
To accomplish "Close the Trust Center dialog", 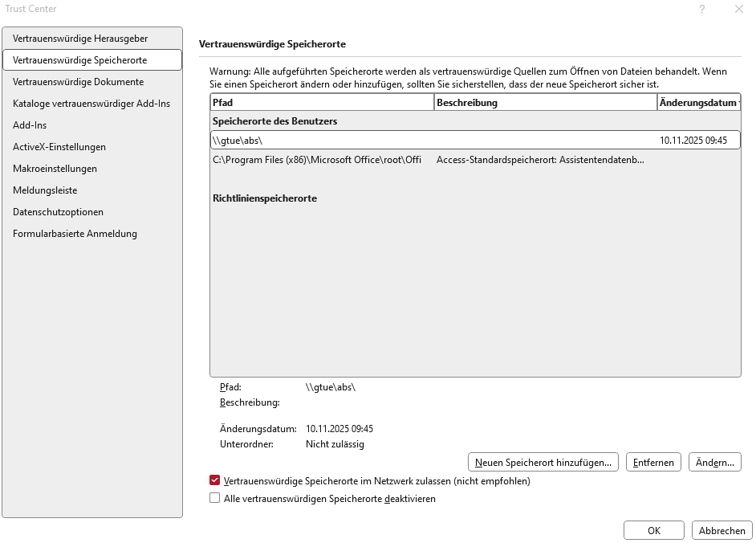I will (x=738, y=9).
